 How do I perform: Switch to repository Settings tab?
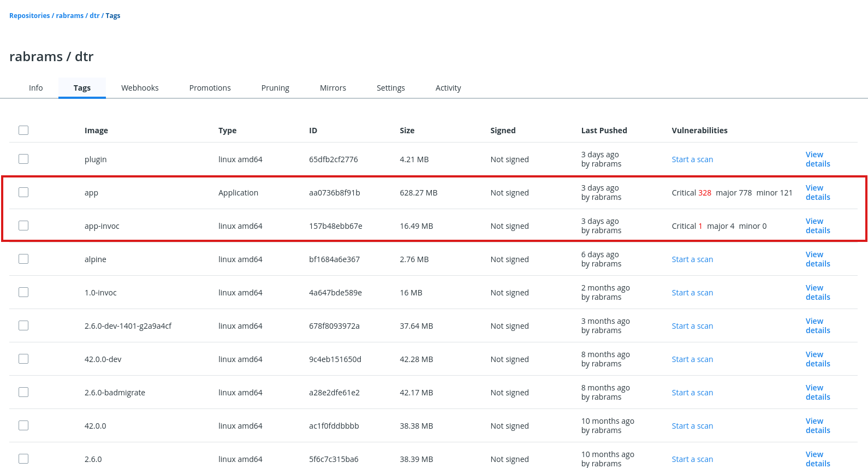click(391, 88)
